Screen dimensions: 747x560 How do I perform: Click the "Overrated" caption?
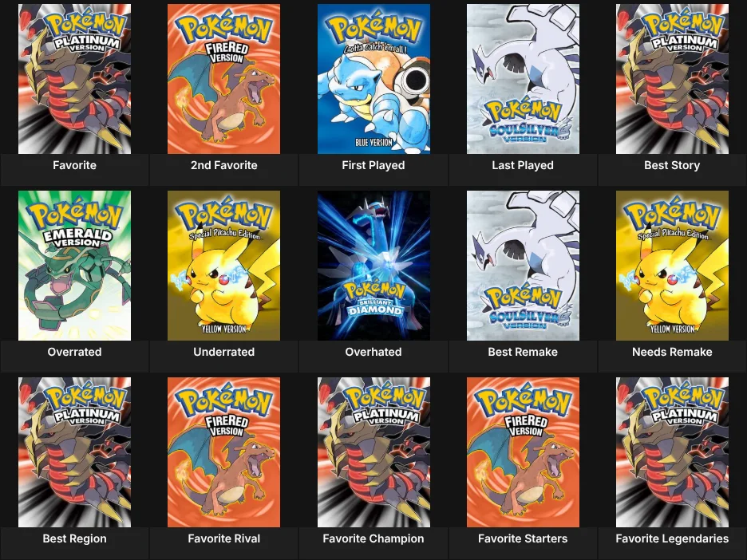tap(74, 352)
